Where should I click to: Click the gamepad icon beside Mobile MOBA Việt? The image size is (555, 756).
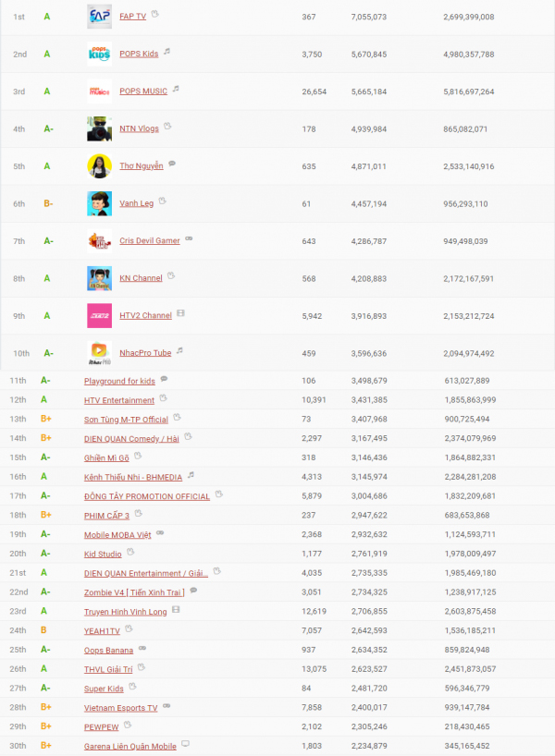click(159, 533)
